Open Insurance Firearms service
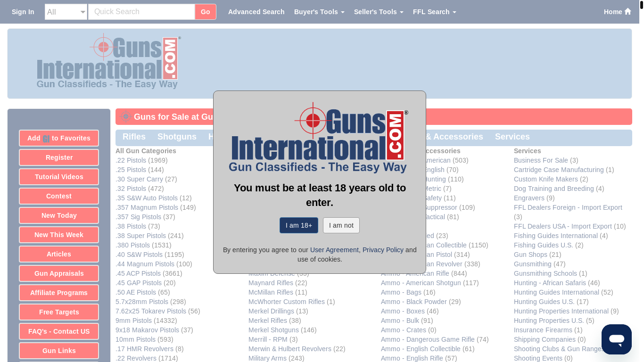The image size is (644, 362). coord(543,330)
